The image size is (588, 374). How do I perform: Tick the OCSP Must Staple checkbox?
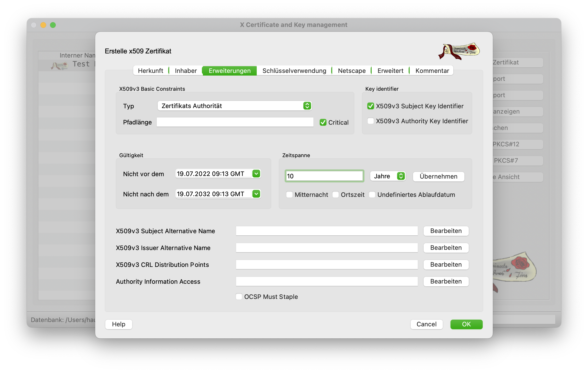(x=239, y=297)
